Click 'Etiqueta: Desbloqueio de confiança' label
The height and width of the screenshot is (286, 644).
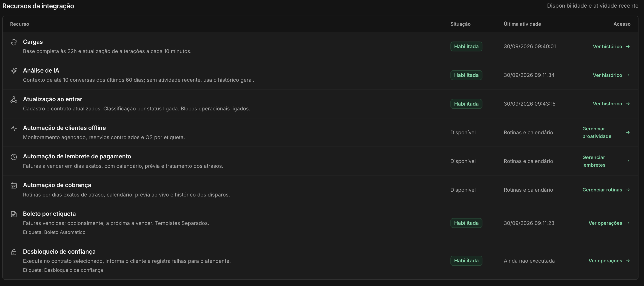pyautogui.click(x=63, y=270)
